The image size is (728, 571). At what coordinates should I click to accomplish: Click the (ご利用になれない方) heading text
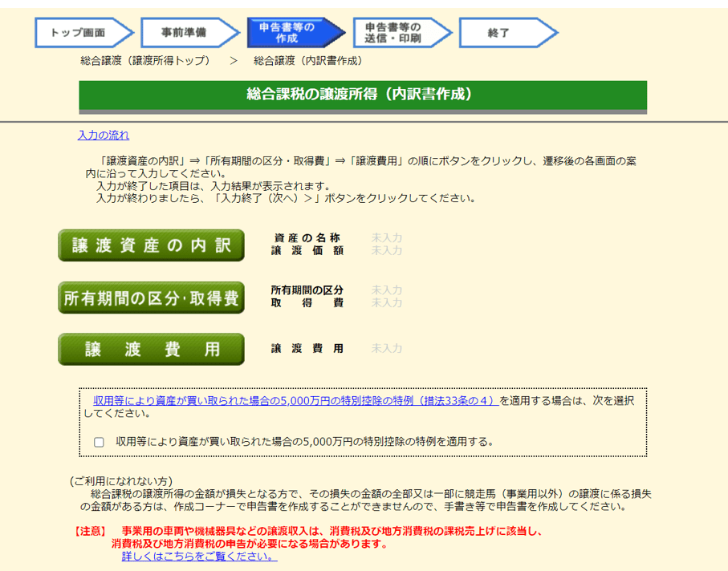(121, 481)
